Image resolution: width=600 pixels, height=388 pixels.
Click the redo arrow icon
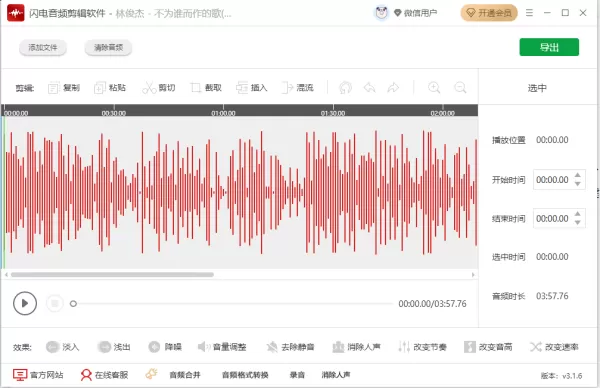pos(393,88)
